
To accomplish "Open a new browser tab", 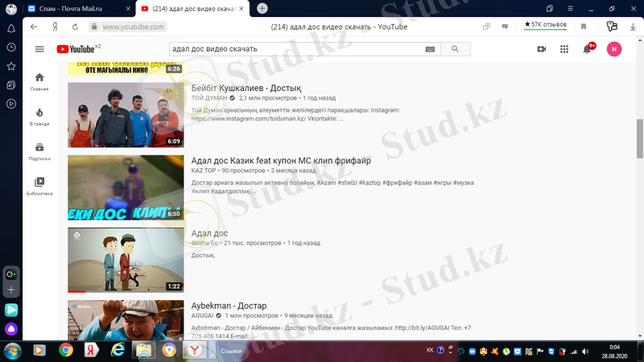I will [262, 8].
